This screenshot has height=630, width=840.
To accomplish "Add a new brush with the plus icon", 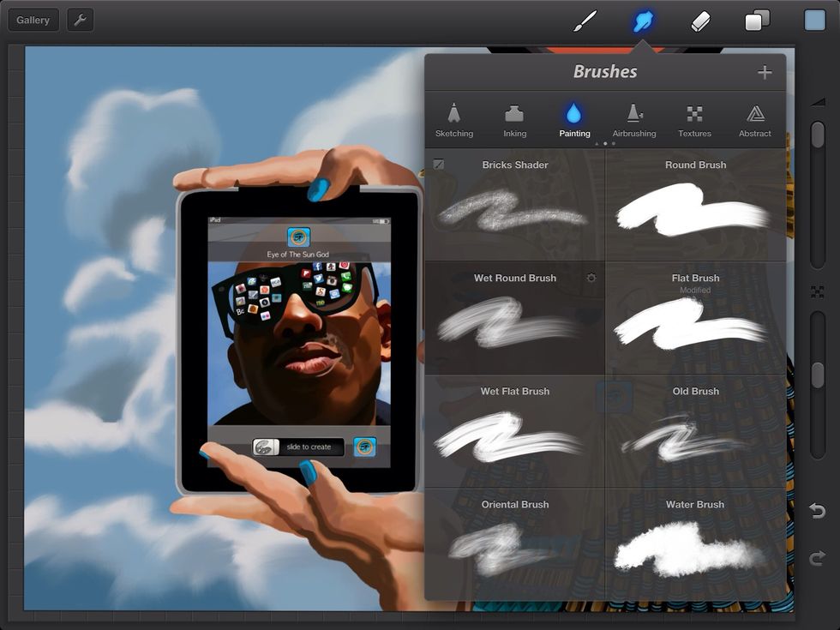I will point(765,72).
